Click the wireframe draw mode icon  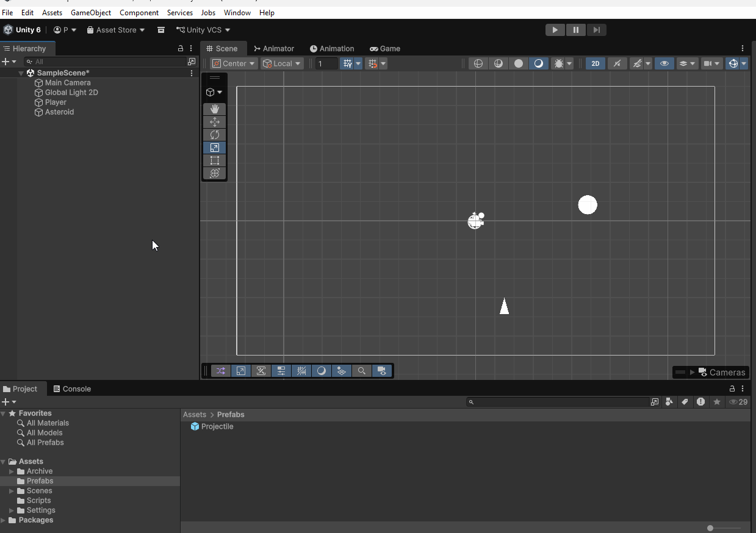[478, 63]
